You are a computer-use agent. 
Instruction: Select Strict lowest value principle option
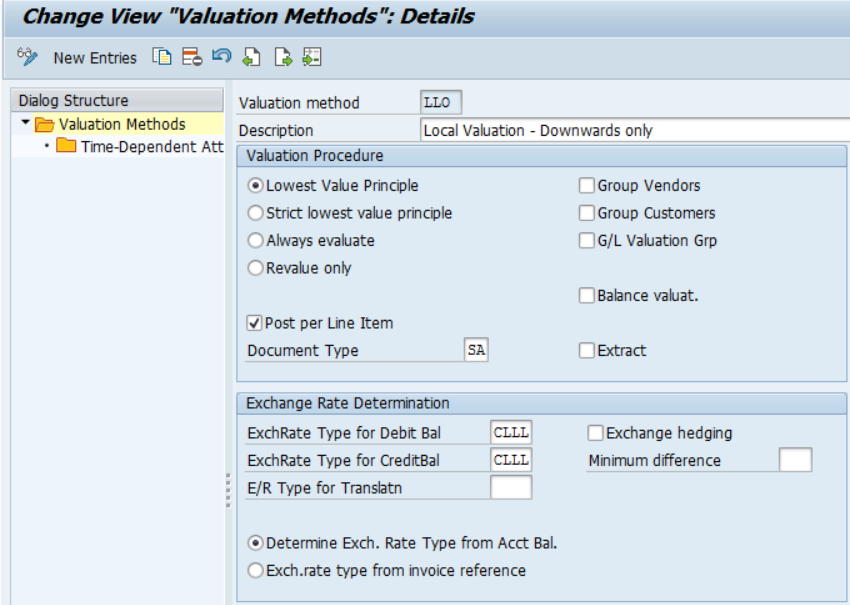tap(256, 213)
